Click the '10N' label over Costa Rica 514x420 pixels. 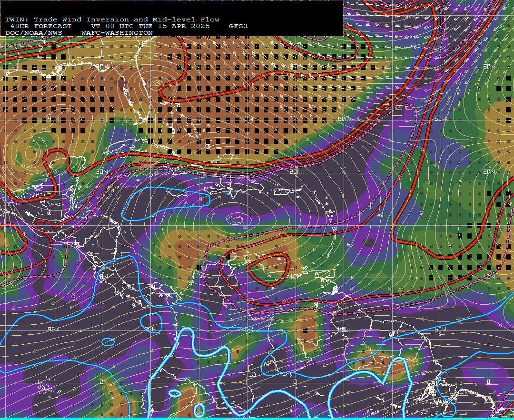point(102,276)
